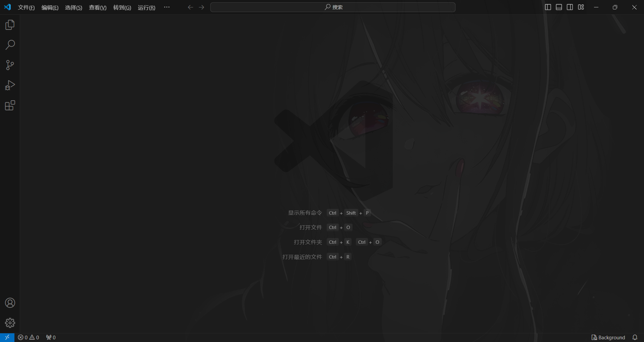Click the VS Code logo in title bar
The image size is (644, 342).
[x=7, y=7]
